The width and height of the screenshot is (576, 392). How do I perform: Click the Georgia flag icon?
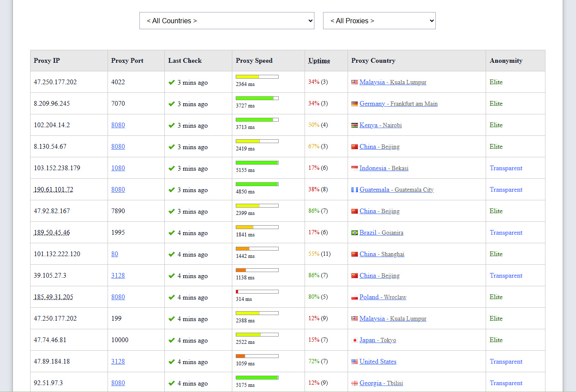tap(354, 383)
